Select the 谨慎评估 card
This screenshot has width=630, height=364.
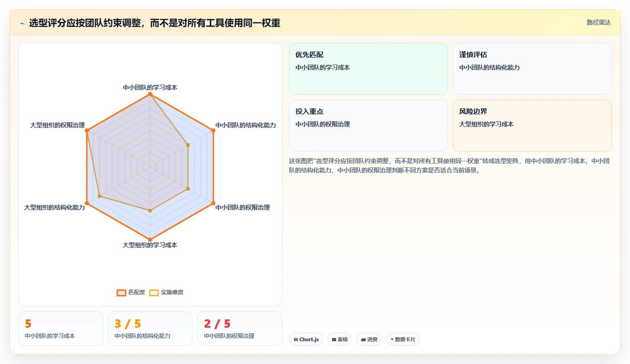click(532, 69)
